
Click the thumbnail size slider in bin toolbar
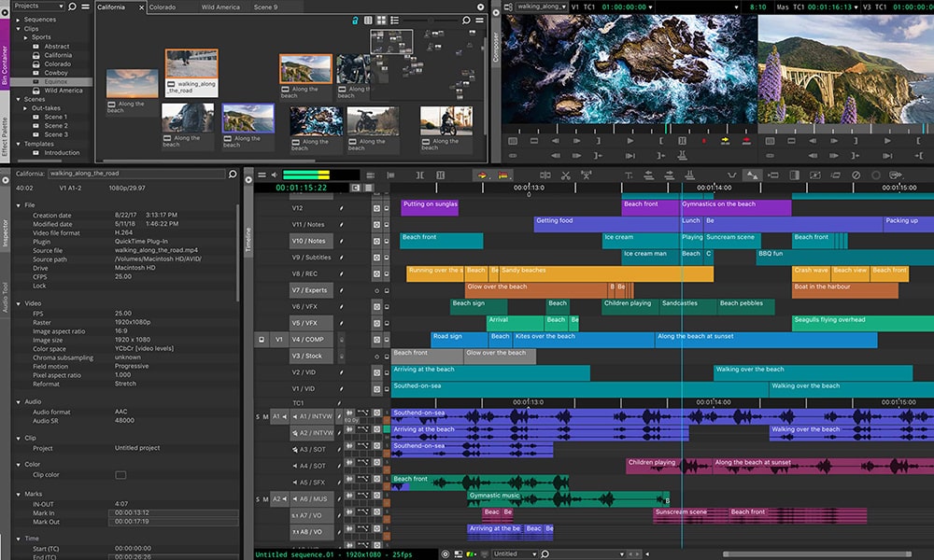(429, 21)
